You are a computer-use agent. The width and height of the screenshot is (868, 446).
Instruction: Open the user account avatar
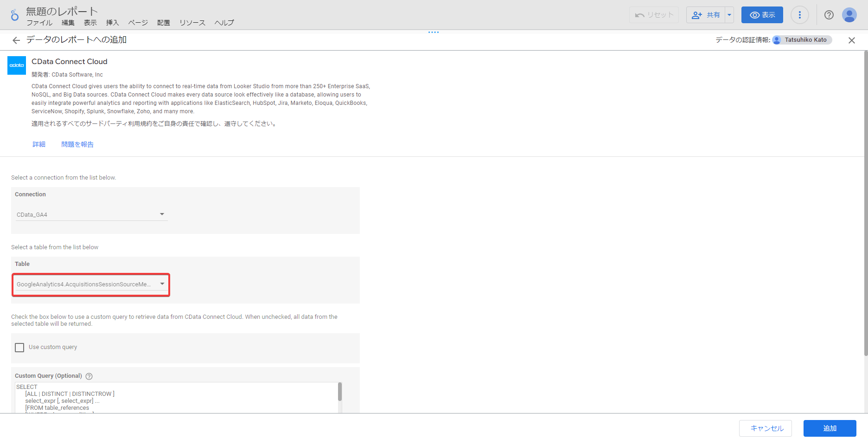849,15
